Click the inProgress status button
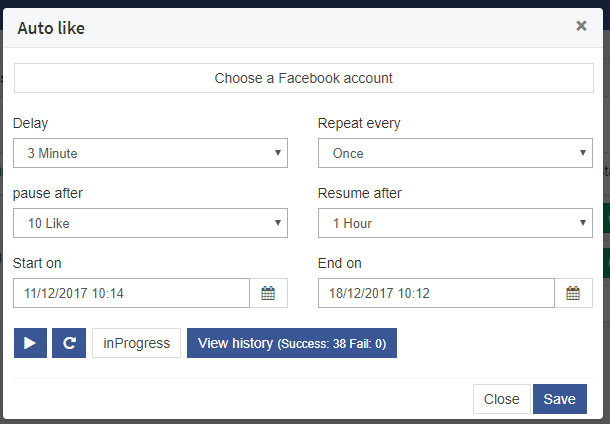 coord(137,343)
